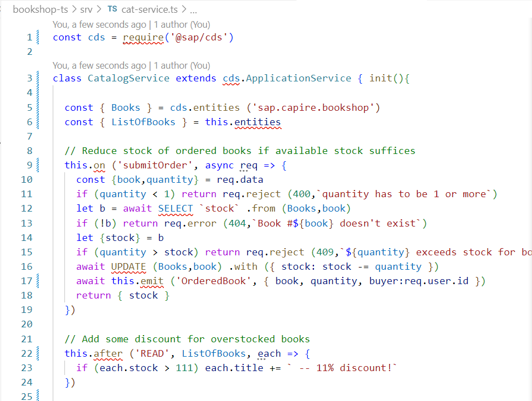Click the 'submitOrder' string on line 9
The width and height of the screenshot is (532, 401).
point(155,165)
